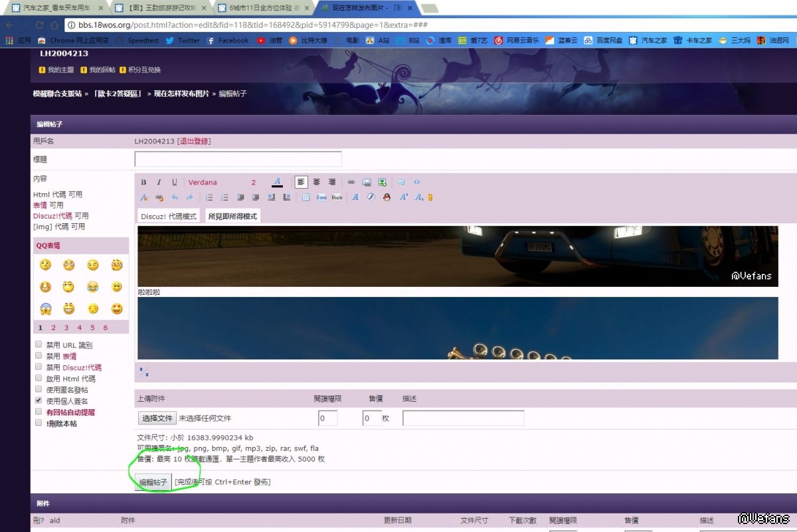The width and height of the screenshot is (797, 532).
Task: Uncheck the 使用個人簽名 checkbox
Action: coord(39,401)
